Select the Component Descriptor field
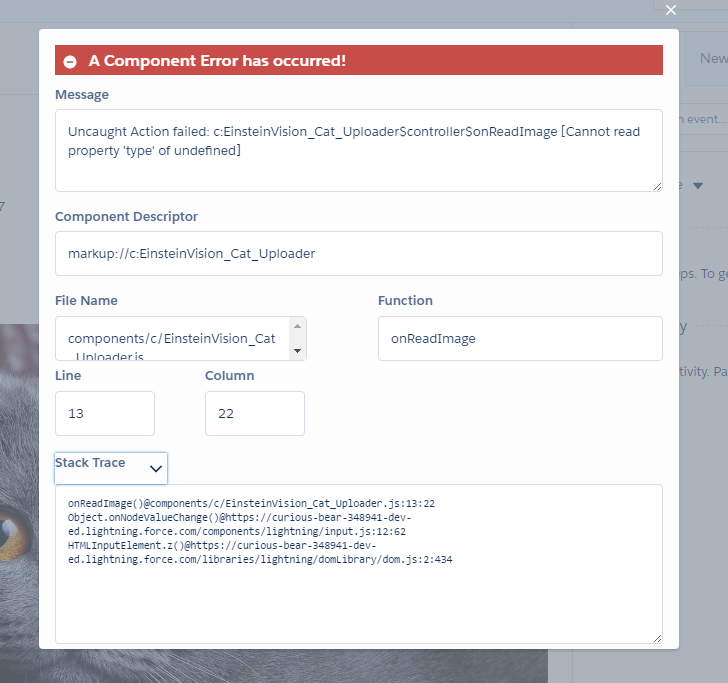 click(358, 253)
